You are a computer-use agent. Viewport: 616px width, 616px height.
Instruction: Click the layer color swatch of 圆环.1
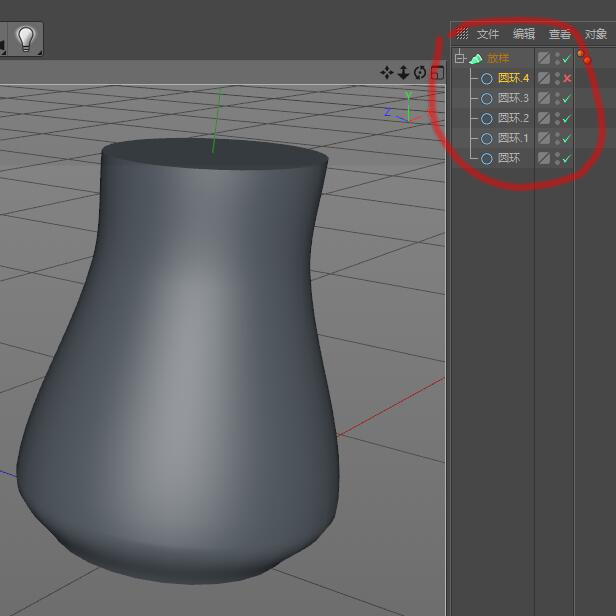544,138
